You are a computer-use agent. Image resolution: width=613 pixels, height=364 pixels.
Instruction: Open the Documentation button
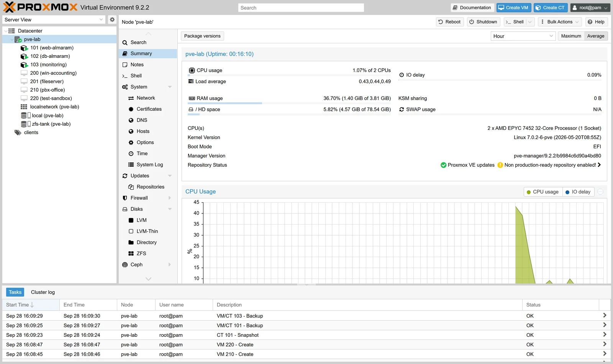[x=472, y=8]
